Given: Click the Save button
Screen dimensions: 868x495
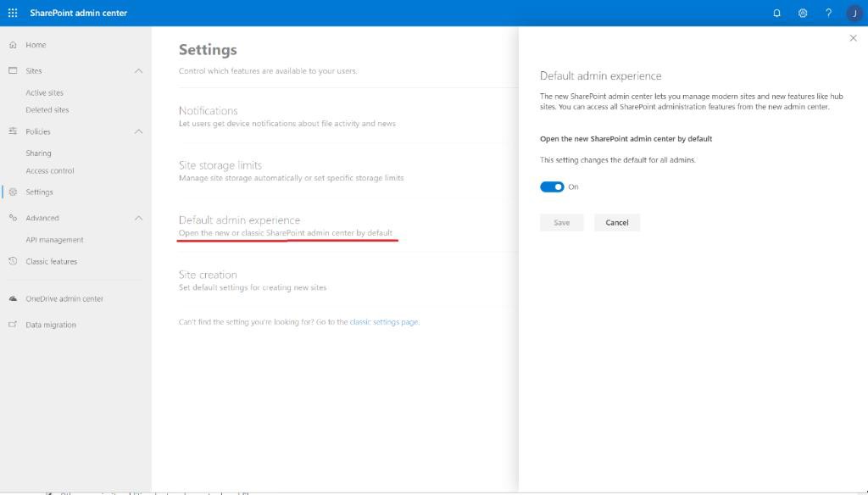Looking at the screenshot, I should (x=562, y=223).
